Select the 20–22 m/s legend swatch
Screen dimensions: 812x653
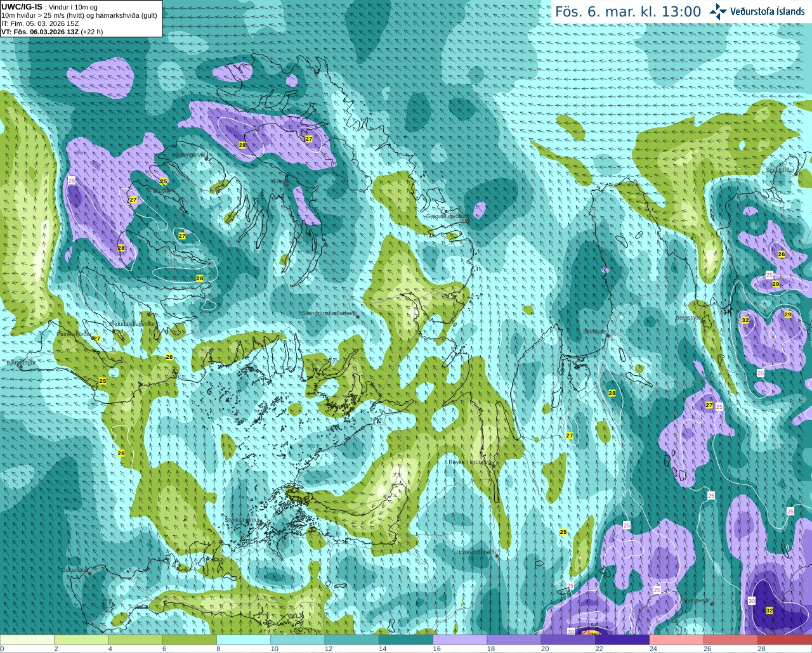click(568, 640)
